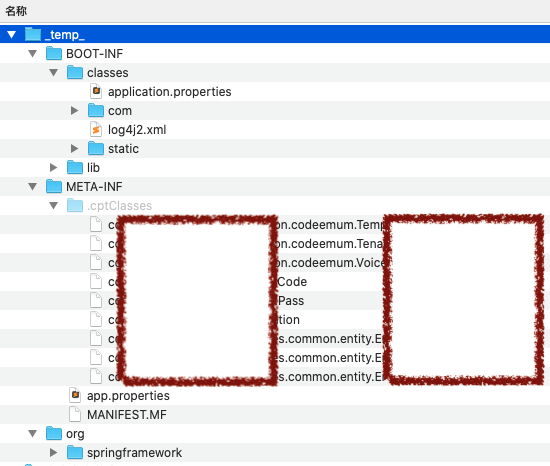
Task: Select the application.properties file icon
Action: pos(96,92)
